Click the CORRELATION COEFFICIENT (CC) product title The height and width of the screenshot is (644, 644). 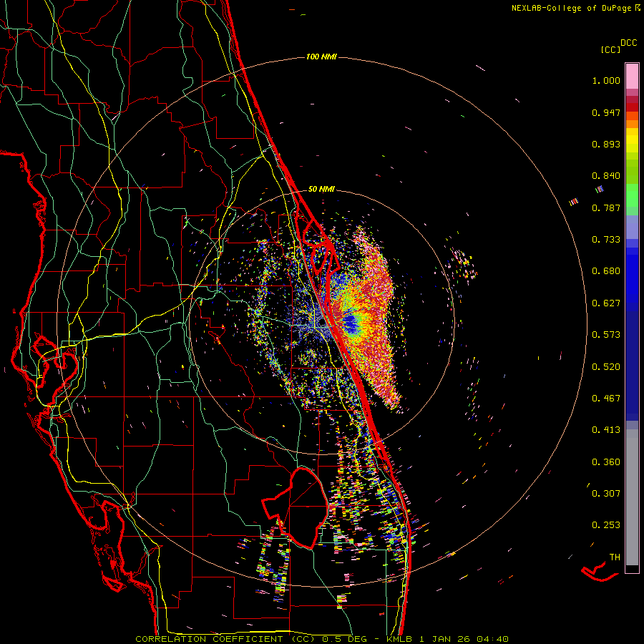(x=225, y=639)
